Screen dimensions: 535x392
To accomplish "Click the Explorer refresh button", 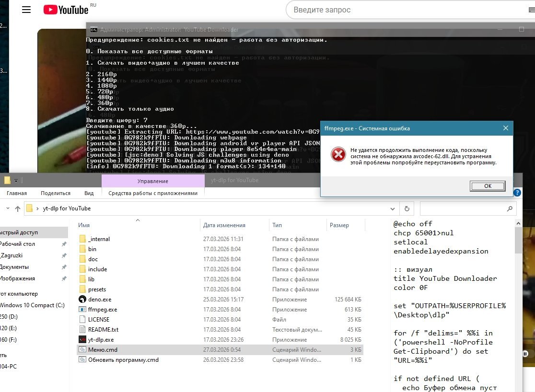I will [x=407, y=209].
